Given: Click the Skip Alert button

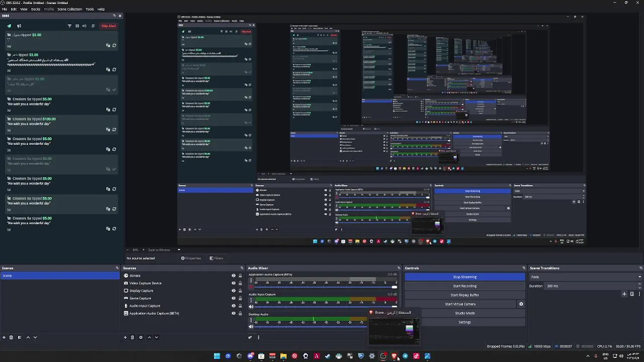Looking at the screenshot, I should click(108, 26).
